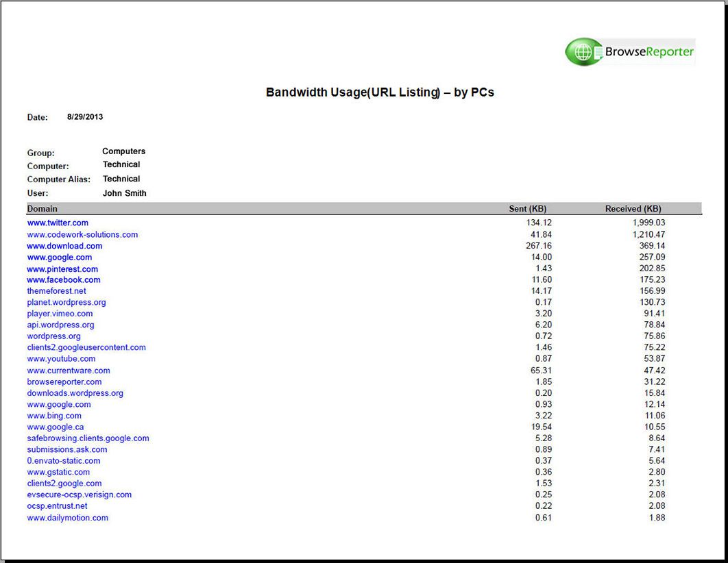Open the browsereporter.com link
The height and width of the screenshot is (563, 728).
pyautogui.click(x=64, y=381)
